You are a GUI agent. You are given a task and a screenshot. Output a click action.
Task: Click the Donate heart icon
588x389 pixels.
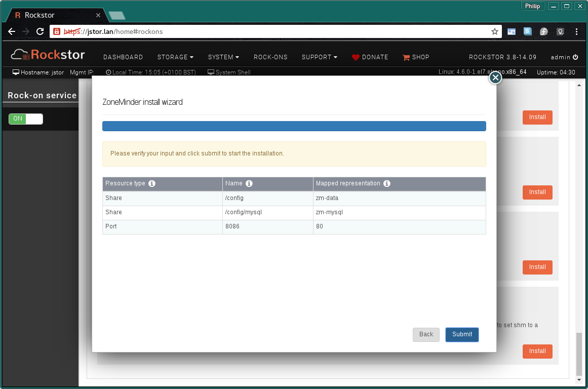click(x=356, y=57)
